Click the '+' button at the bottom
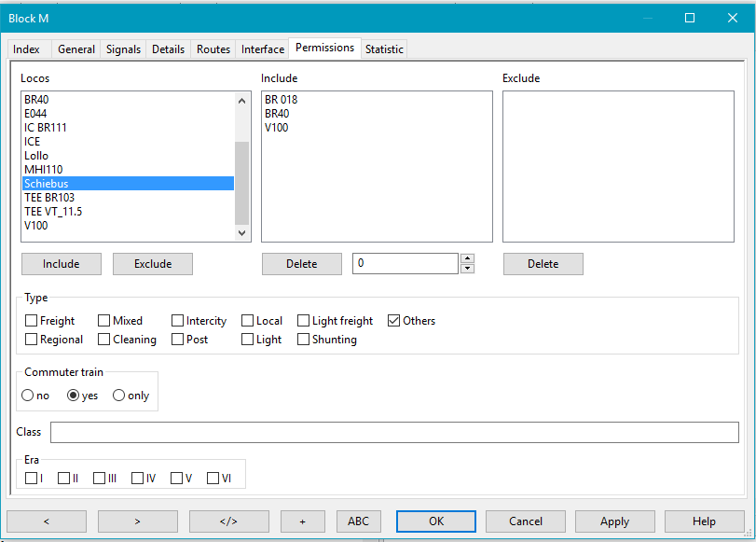Image resolution: width=756 pixels, height=542 pixels. (x=306, y=521)
